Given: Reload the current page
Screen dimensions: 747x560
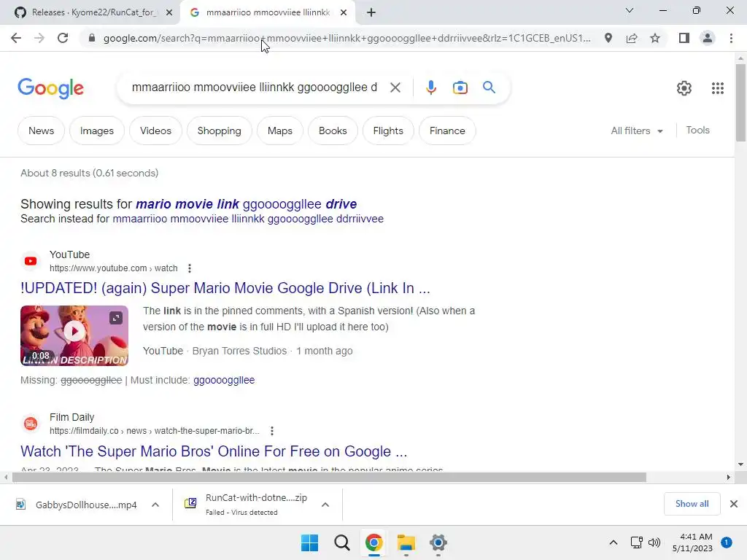Looking at the screenshot, I should click(x=63, y=38).
